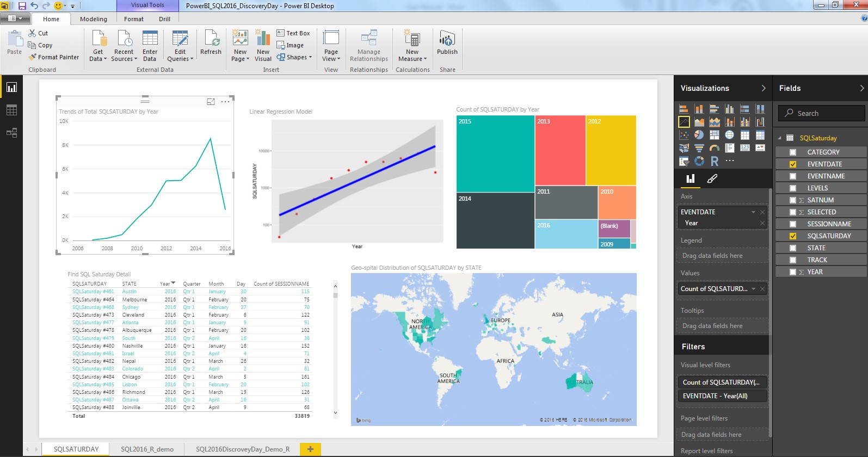
Task: Switch to Data view in left sidebar
Action: click(x=11, y=110)
